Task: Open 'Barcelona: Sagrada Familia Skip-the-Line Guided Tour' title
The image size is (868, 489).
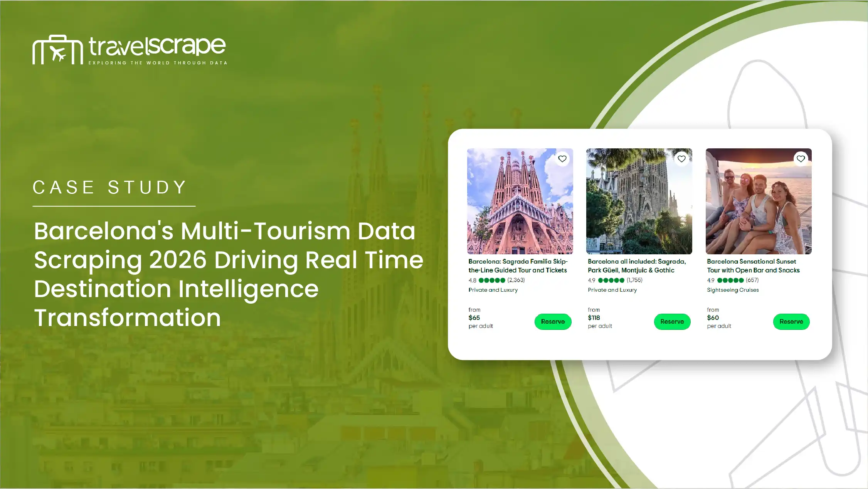Action: [518, 266]
